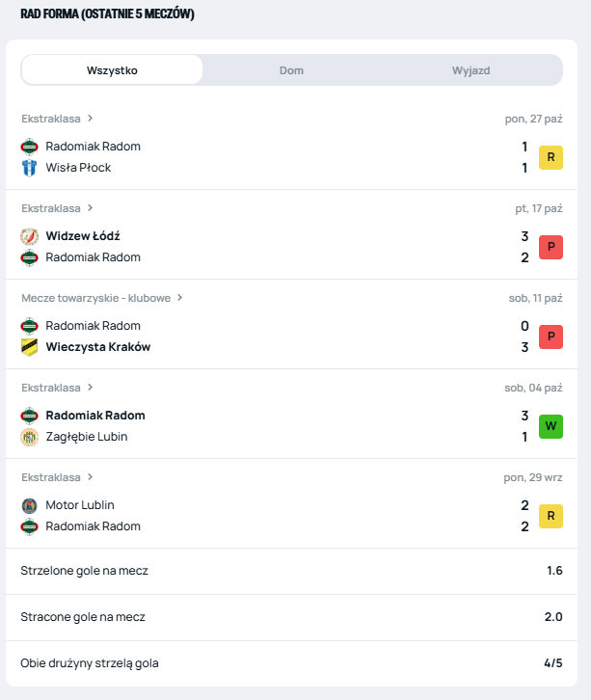The height and width of the screenshot is (700, 591).
Task: Click yellow R badge for Motor Lublin match
Action: [551, 516]
